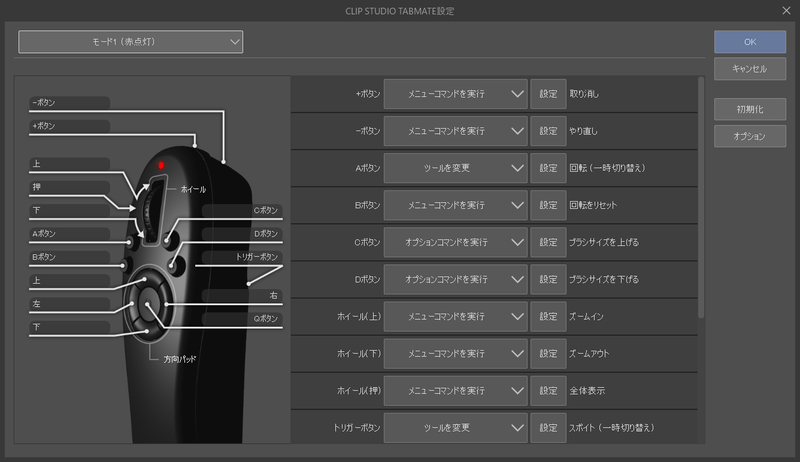The height and width of the screenshot is (462, 800).
Task: Close the TABMATE settings dialog
Action: 786,11
